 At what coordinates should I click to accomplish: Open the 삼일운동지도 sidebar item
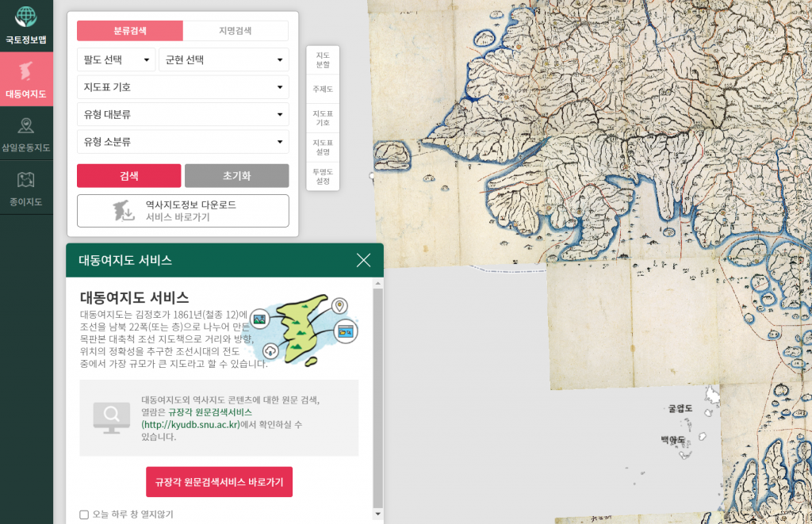click(26, 134)
